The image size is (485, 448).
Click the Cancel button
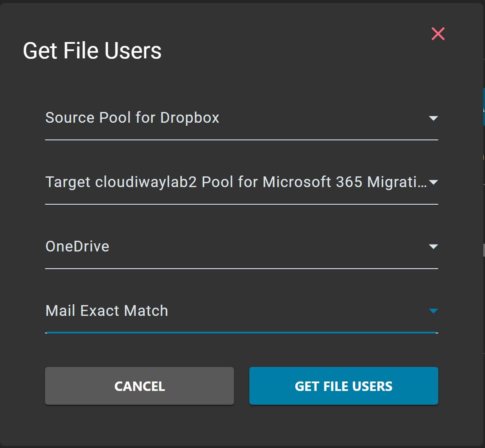[139, 386]
